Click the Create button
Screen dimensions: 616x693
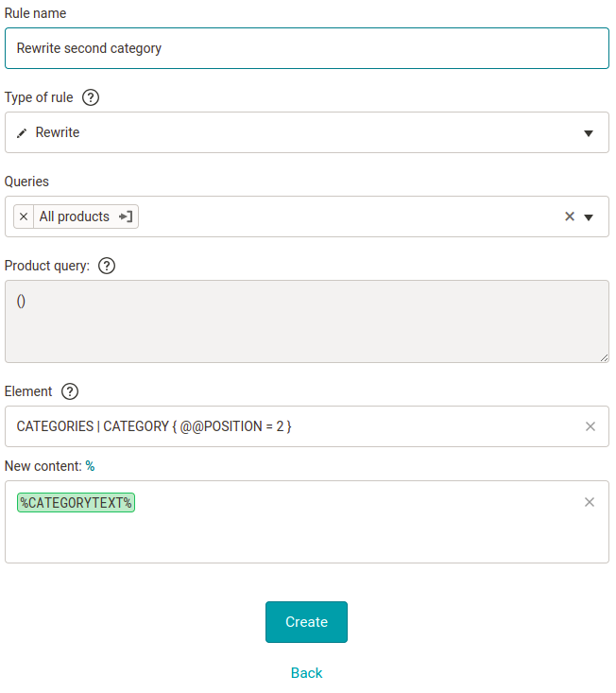pyautogui.click(x=306, y=622)
